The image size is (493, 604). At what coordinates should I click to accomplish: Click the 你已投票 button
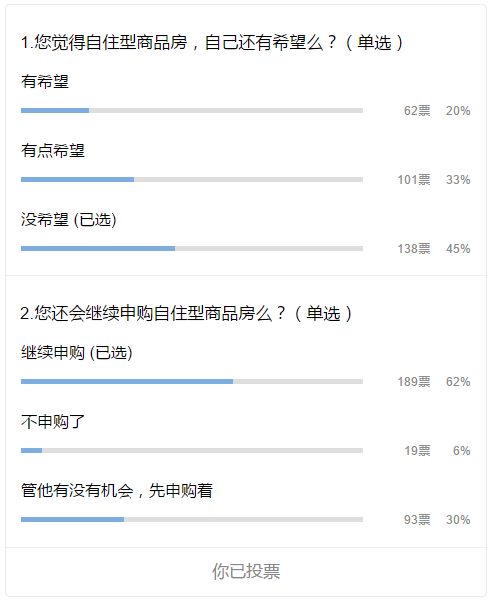(246, 571)
